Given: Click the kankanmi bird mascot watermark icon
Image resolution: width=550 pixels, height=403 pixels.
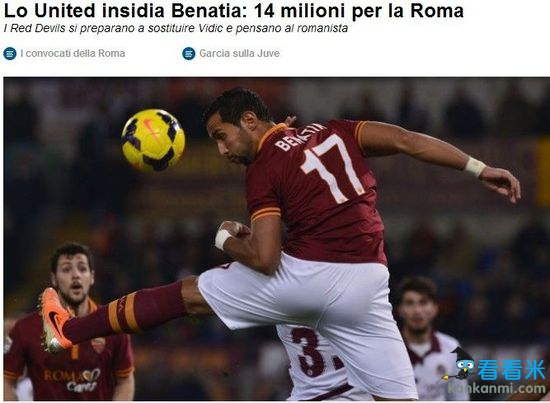Looking at the screenshot, I should [460, 365].
